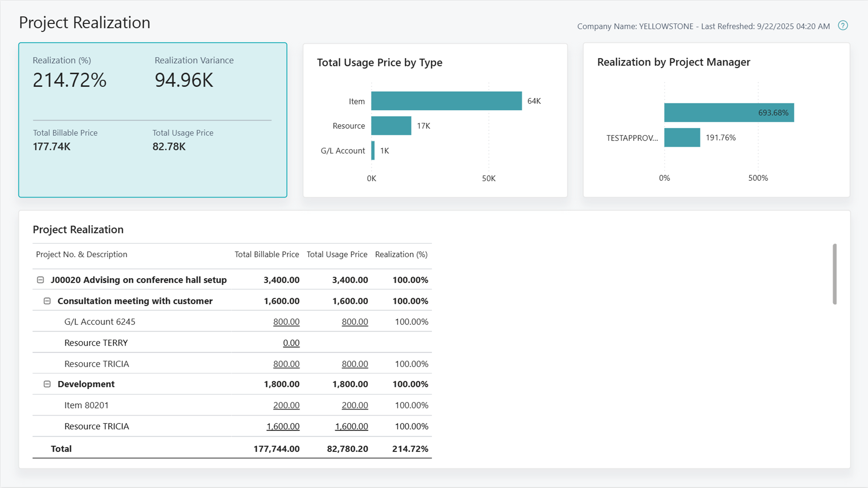This screenshot has height=488, width=868.
Task: Open the 0.00 link for Resource TERRY
Action: [x=291, y=343]
